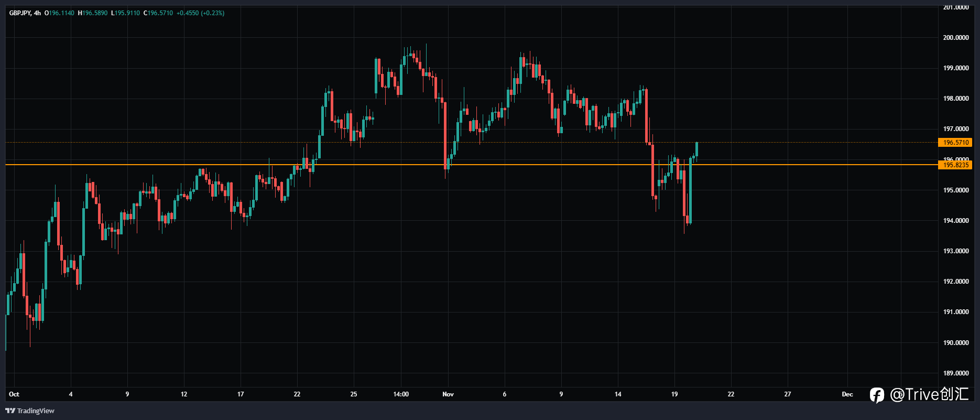This screenshot has width=980, height=420.
Task: Click the Nov label on time axis
Action: point(448,394)
